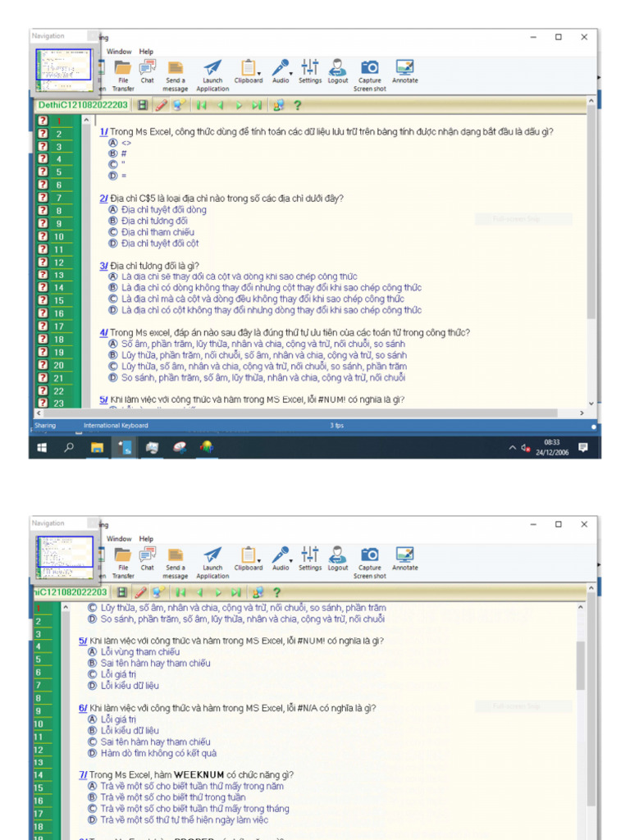Image resolution: width=630 pixels, height=840 pixels.
Task: Open the Help menu in the lower window
Action: click(x=146, y=539)
